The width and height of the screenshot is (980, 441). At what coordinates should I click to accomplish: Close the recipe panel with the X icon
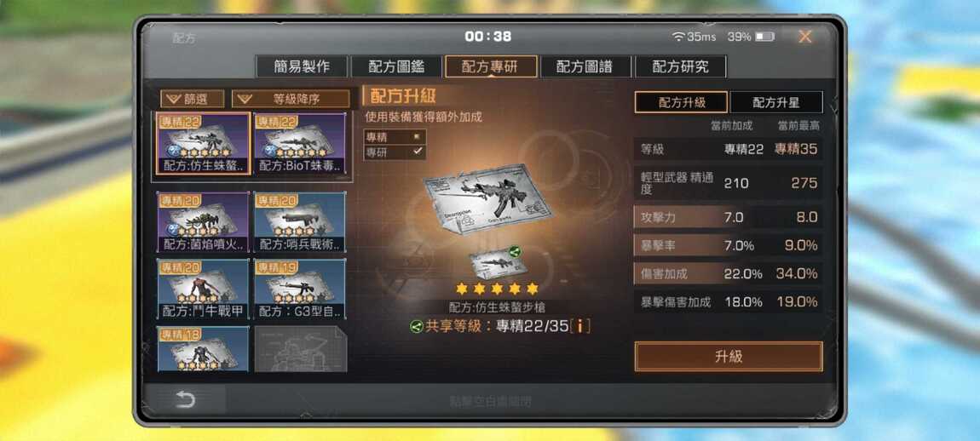click(805, 37)
